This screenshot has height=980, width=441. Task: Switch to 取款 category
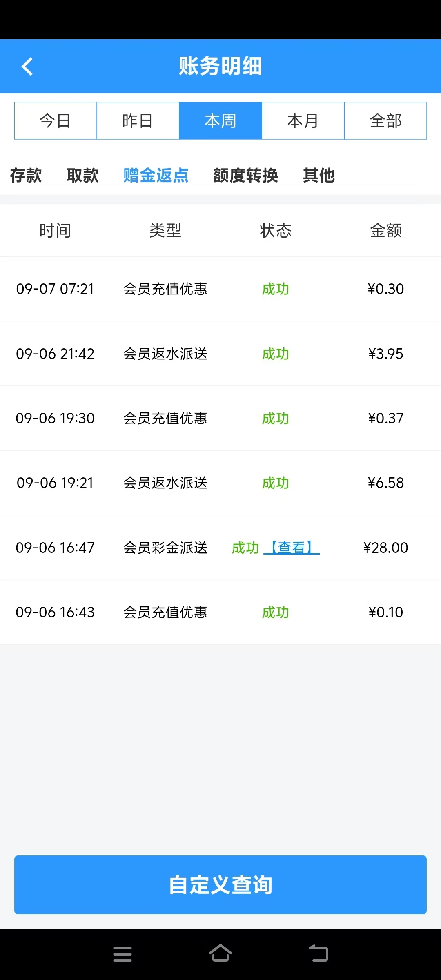[x=83, y=176]
